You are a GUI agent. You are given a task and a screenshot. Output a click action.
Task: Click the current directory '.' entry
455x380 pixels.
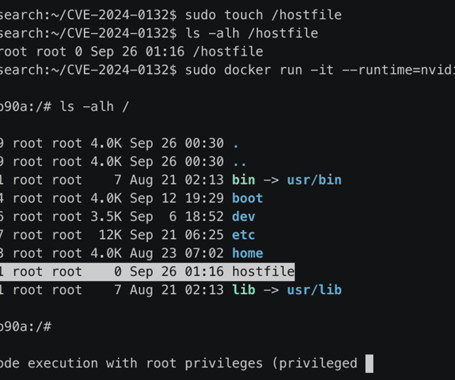(x=236, y=144)
